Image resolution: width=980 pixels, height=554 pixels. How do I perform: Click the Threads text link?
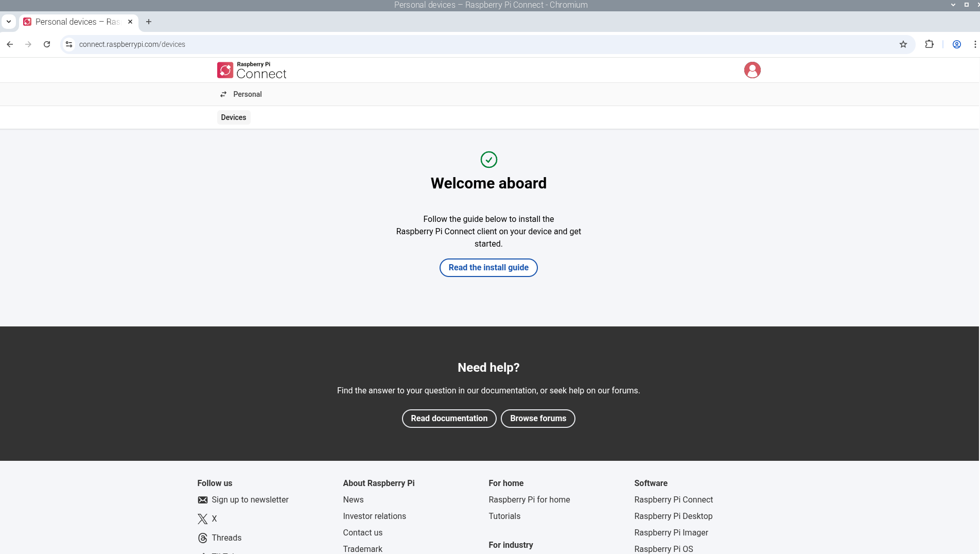point(226,538)
